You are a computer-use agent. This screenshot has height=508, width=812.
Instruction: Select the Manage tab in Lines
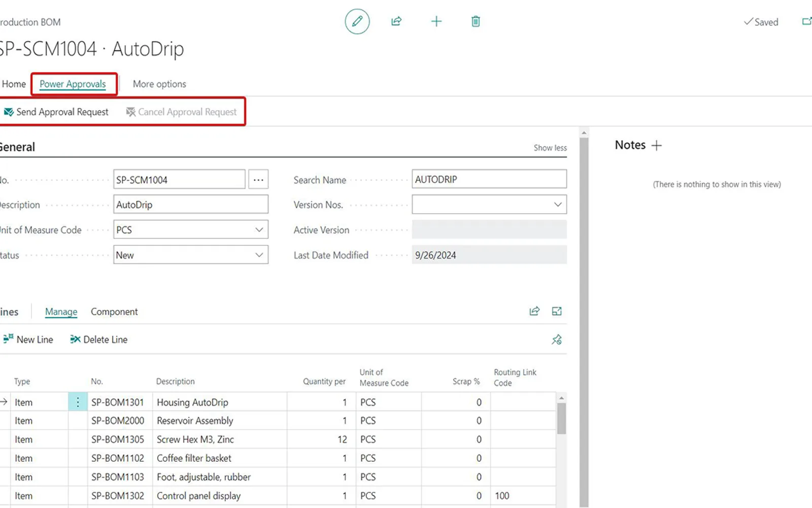(61, 311)
